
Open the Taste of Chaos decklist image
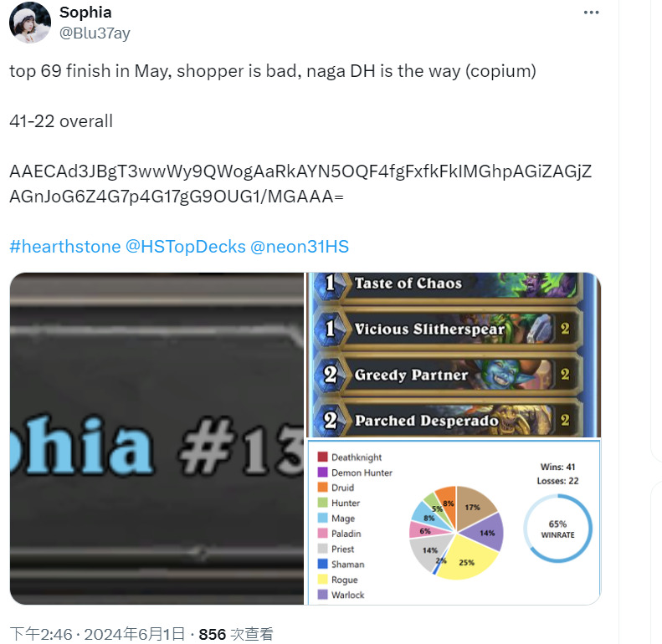tap(454, 355)
